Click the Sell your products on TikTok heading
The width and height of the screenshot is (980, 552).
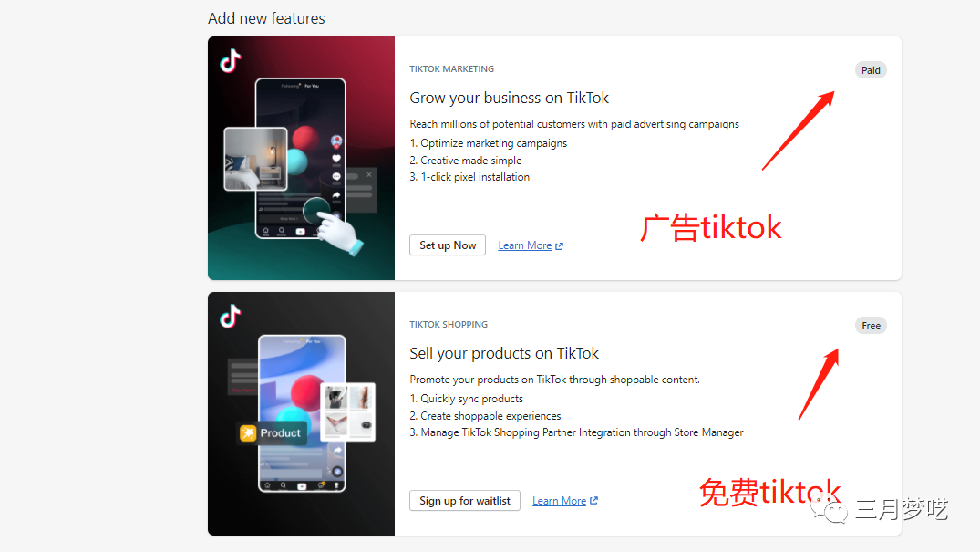504,353
